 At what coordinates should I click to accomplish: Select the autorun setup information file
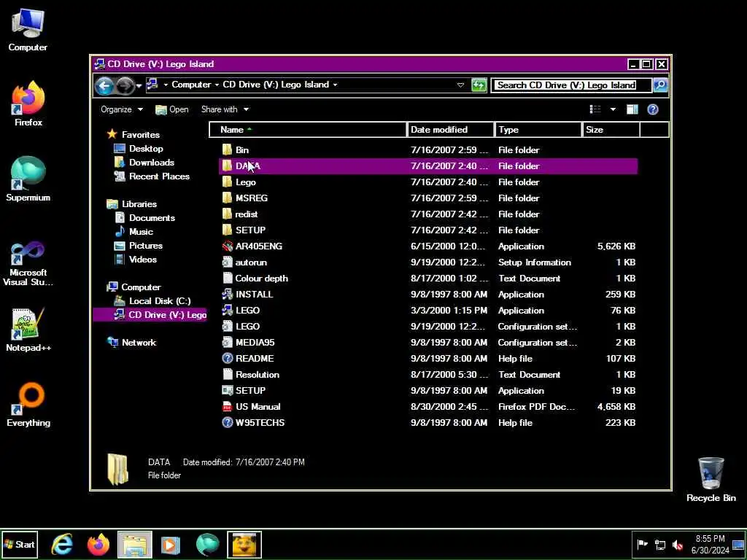pyautogui.click(x=427, y=262)
